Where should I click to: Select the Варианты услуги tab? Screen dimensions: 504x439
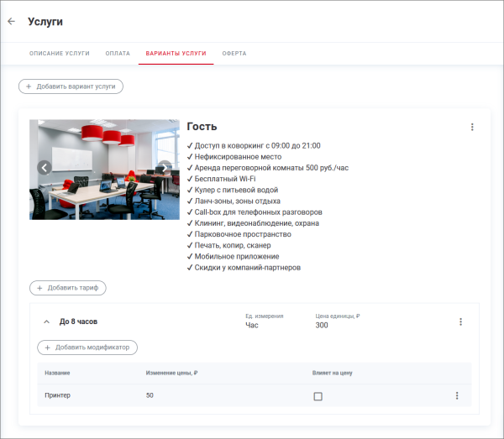[x=176, y=54]
